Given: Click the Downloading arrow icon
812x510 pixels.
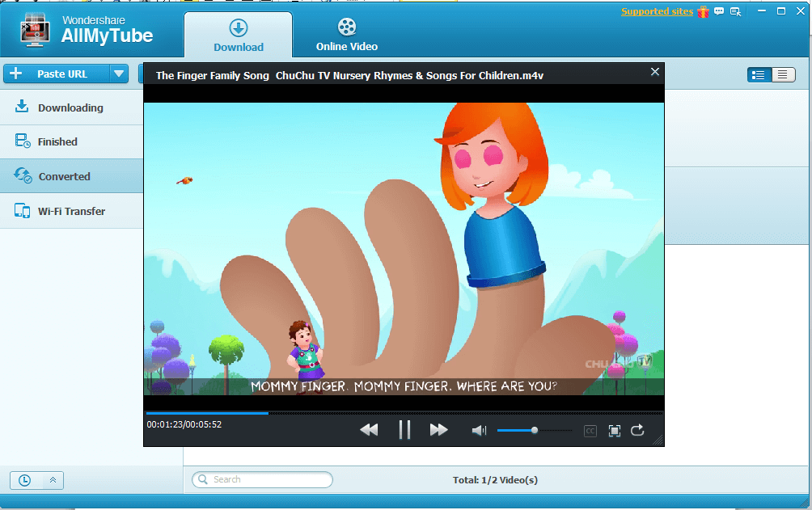Looking at the screenshot, I should click(22, 106).
